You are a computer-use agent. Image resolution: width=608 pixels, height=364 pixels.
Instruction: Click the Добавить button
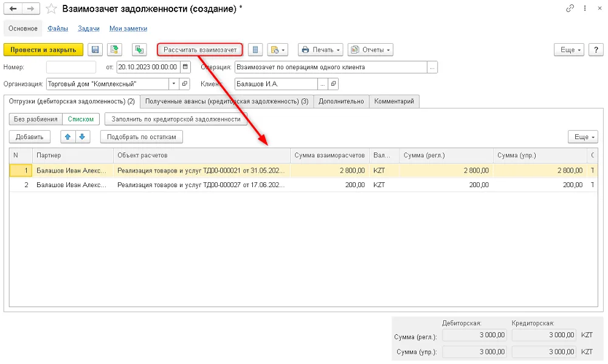coord(29,137)
